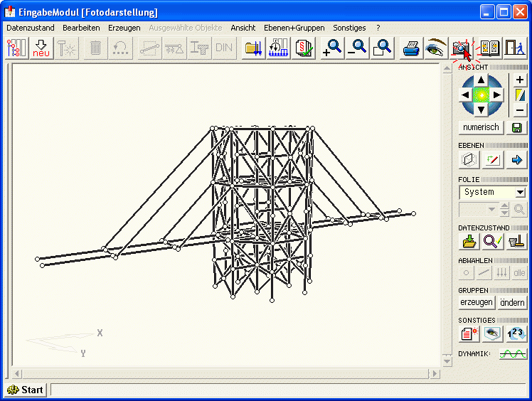Click the 123 renumbering icon under Sonstiges
The height and width of the screenshot is (401, 532).
point(516,333)
